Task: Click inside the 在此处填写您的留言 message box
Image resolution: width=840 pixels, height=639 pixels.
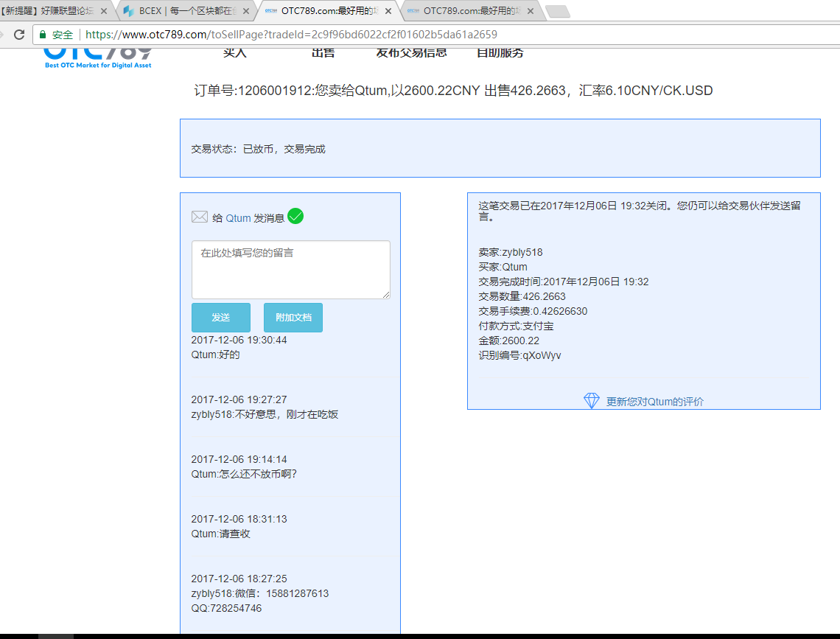Action: [290, 269]
